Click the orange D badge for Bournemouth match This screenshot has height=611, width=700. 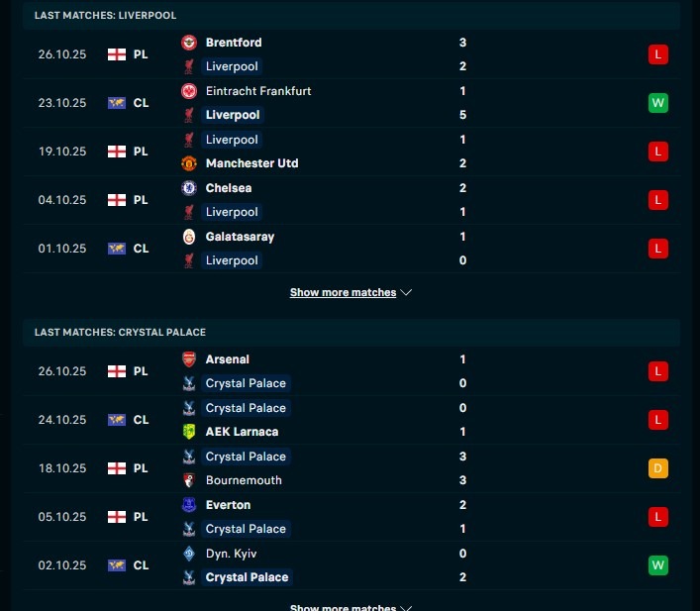(657, 468)
